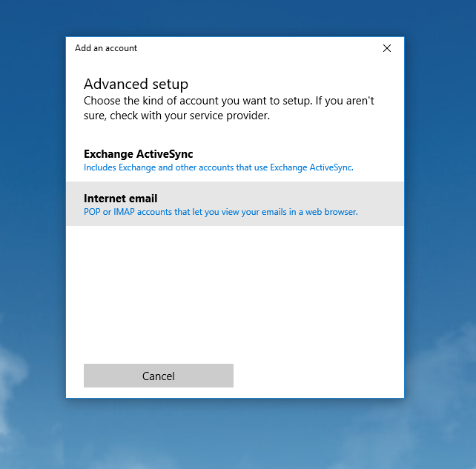The image size is (476, 469).
Task: Select the Internet email option
Action: click(x=235, y=204)
